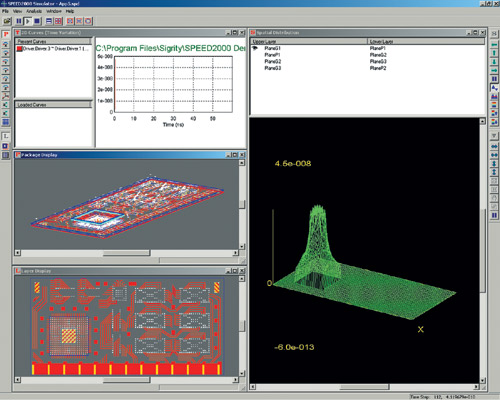
Task: Click Spatial Distribution scroll down arrow
Action: click(483, 380)
